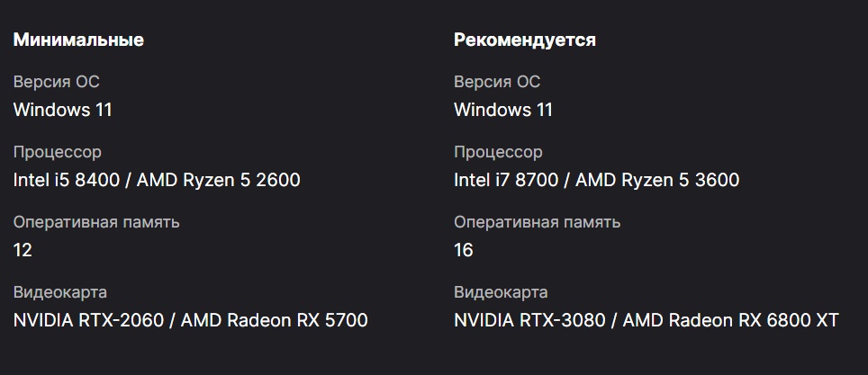Image resolution: width=868 pixels, height=375 pixels.
Task: Click "Windows 11" in the Минимальные section
Action: 62,110
